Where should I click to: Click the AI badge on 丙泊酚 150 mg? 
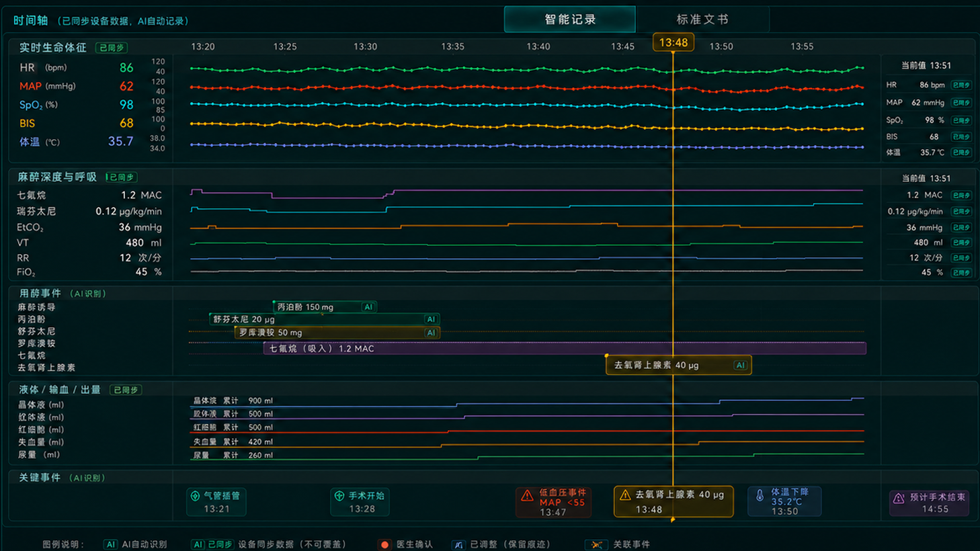coord(368,307)
